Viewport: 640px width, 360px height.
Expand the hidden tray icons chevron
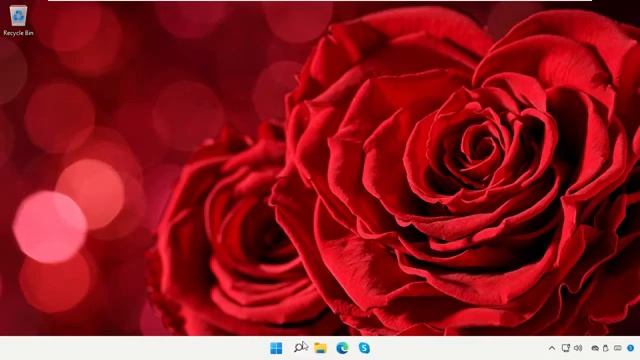(552, 348)
